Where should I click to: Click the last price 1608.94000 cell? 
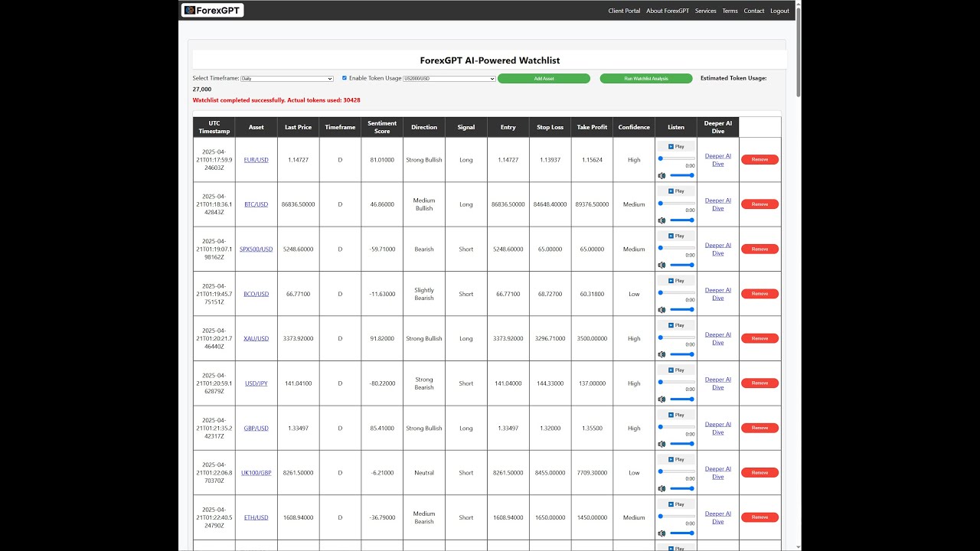[299, 517]
